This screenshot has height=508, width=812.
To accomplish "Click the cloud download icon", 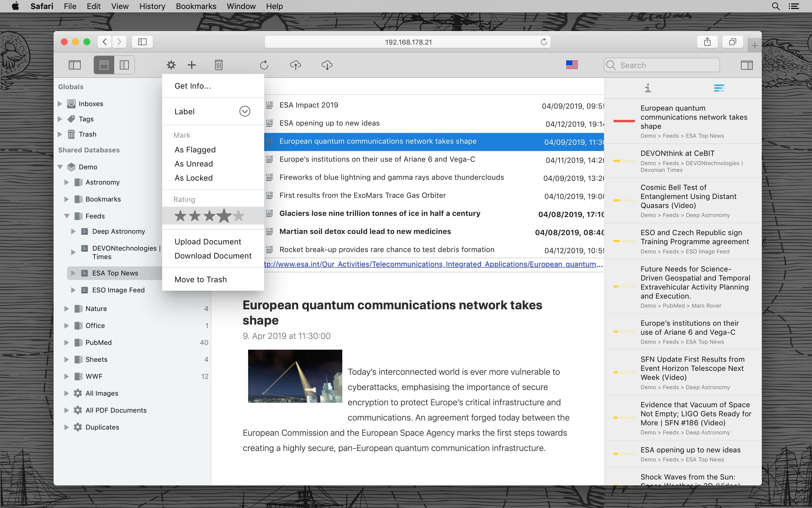I will (x=327, y=65).
